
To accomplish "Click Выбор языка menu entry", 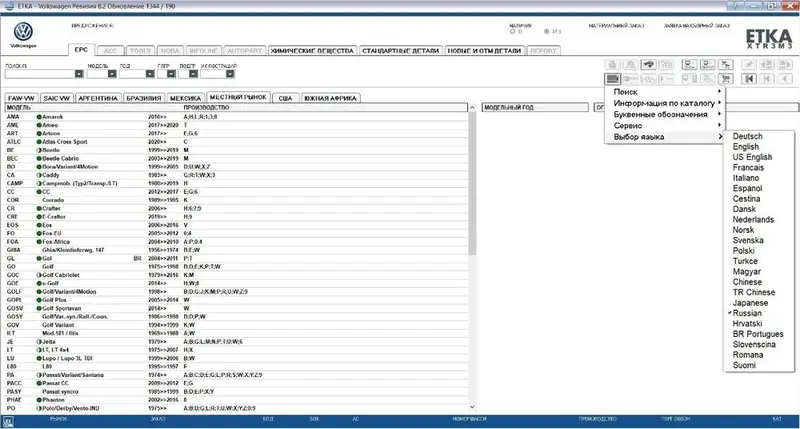I will [x=664, y=137].
